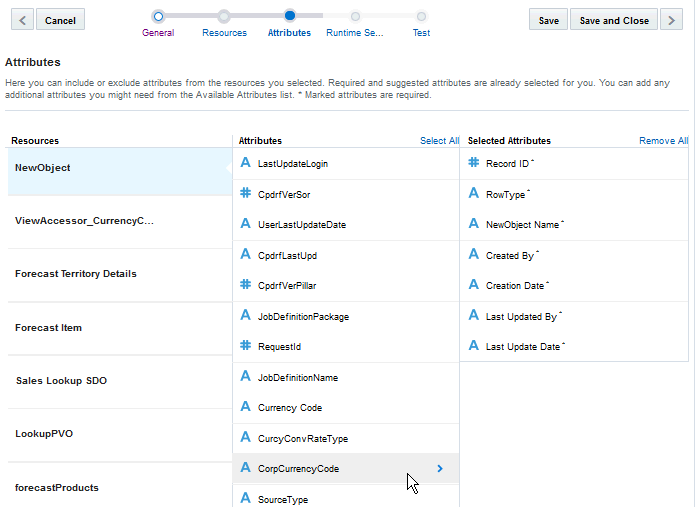The height and width of the screenshot is (507, 695).
Task: Click the number-type icon beside CpdrfVerPillar
Action: point(245,285)
